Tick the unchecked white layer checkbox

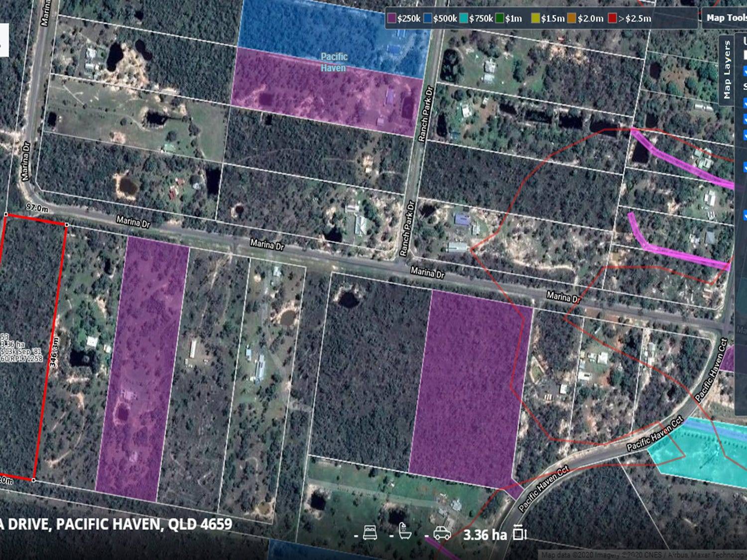pos(745,55)
